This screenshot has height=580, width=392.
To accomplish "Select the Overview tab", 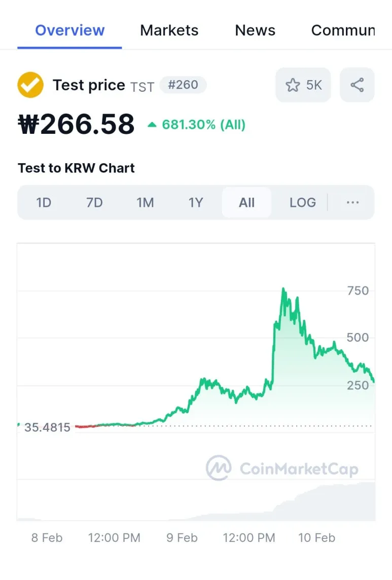I will pos(69,30).
